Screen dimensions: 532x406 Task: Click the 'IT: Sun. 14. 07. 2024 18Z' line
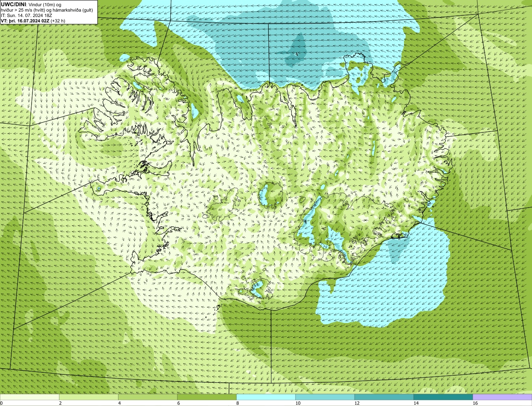[27, 15]
